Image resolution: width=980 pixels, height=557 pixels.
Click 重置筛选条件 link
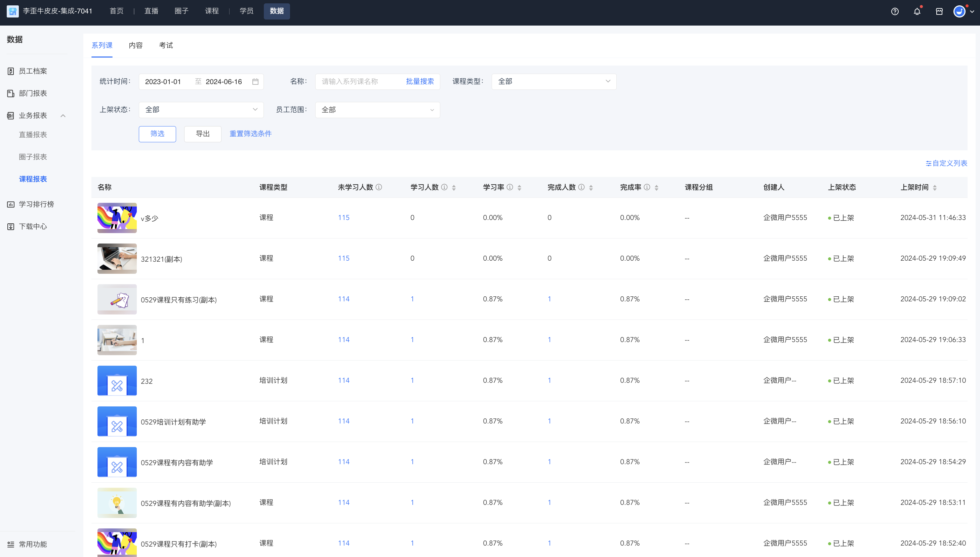click(250, 134)
